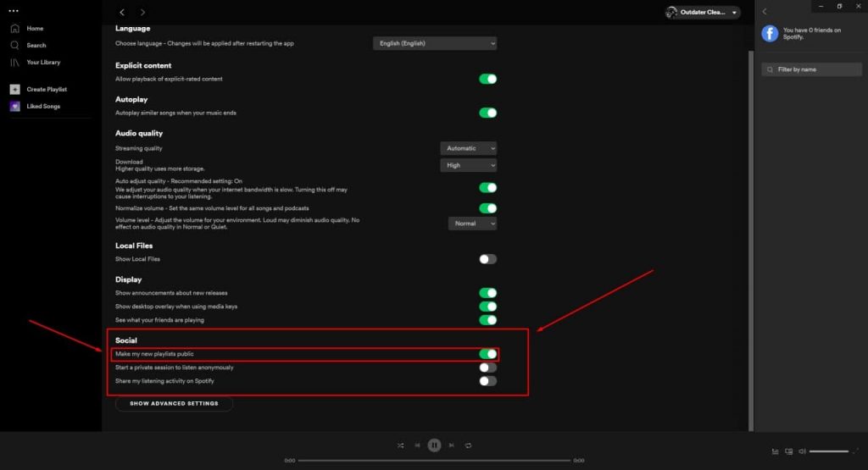The width and height of the screenshot is (868, 470).
Task: Open Volume level Normal dropdown
Action: click(x=472, y=224)
